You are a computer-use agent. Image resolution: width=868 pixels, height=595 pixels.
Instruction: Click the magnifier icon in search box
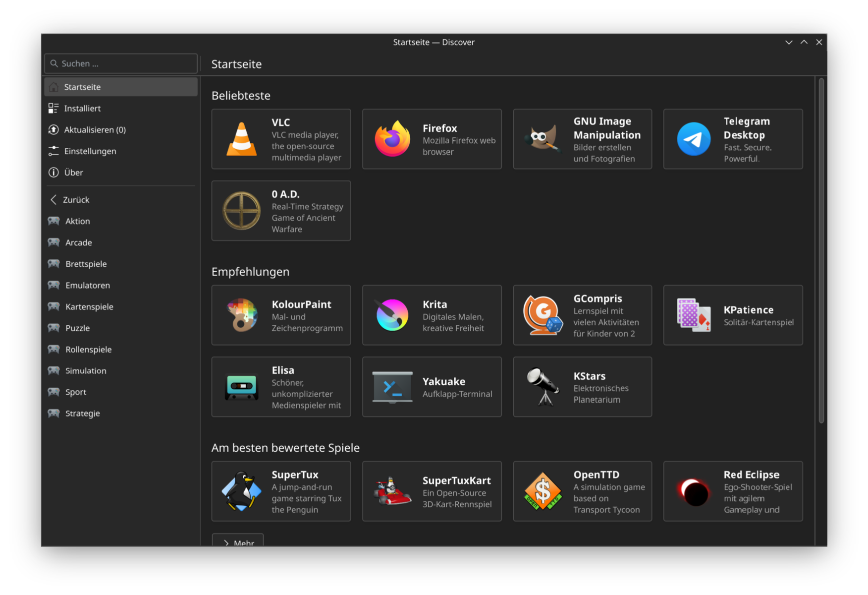[54, 63]
